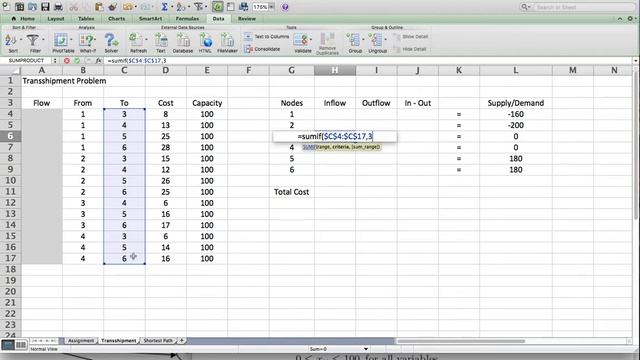The image size is (640, 360).
Task: Open the Charts ribbon tab
Action: coord(117,19)
